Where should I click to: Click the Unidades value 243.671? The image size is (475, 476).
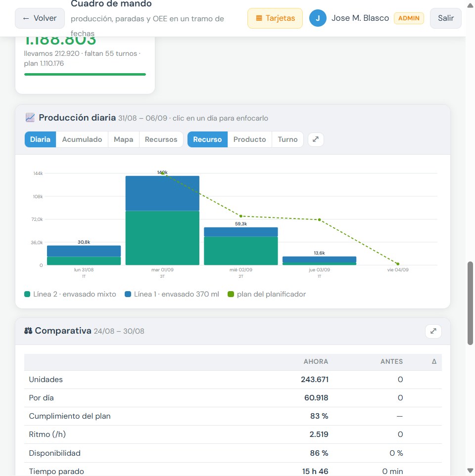[x=315, y=380]
